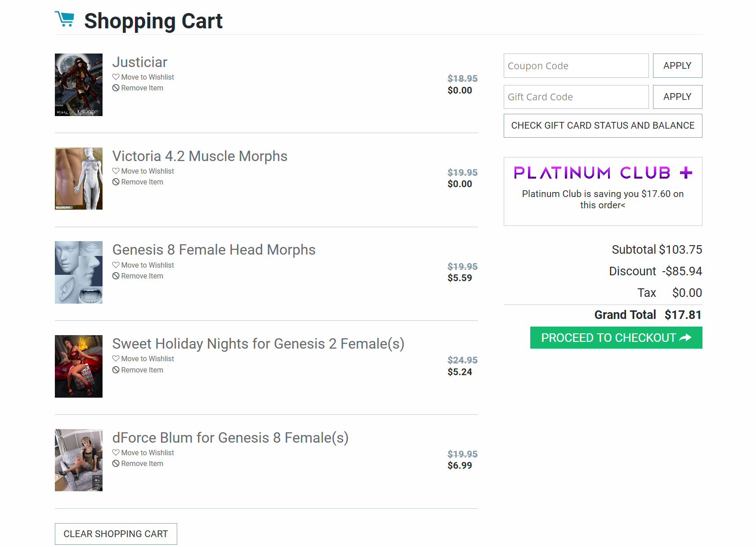Click remove icon for Sweet Holiday Nights

point(116,370)
